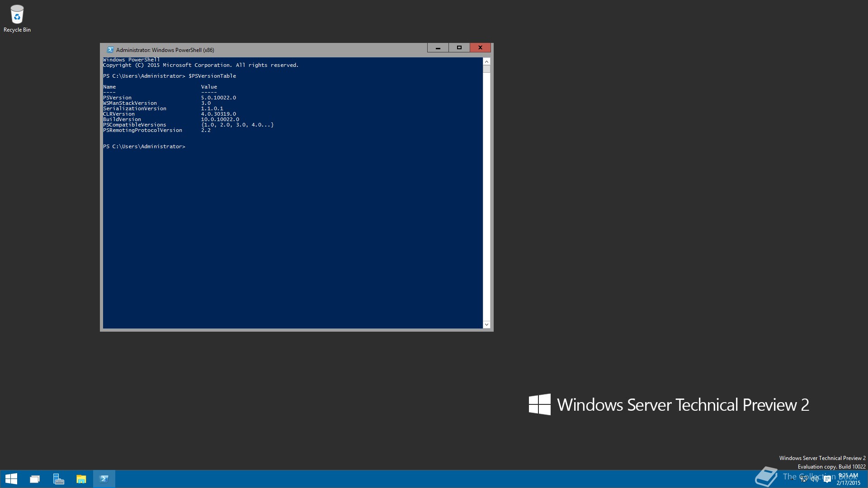This screenshot has width=868, height=488.
Task: Click the 'Administrator: Windows PowerShell (x86)' title
Action: coord(165,50)
